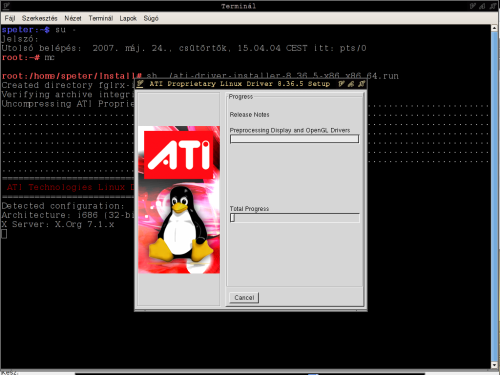Open the Lapok menu
Screen dimensions: 500x375
pyautogui.click(x=128, y=18)
